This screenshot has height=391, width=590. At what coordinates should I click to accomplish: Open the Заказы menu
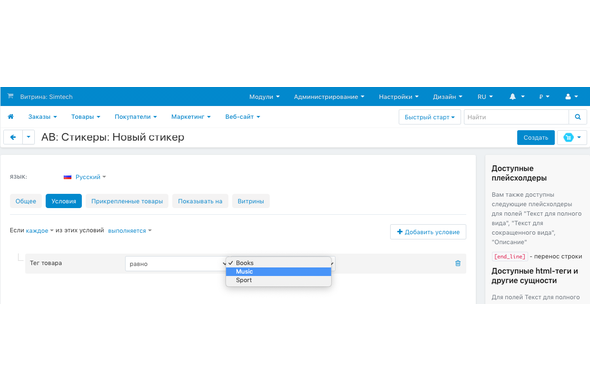(x=42, y=117)
